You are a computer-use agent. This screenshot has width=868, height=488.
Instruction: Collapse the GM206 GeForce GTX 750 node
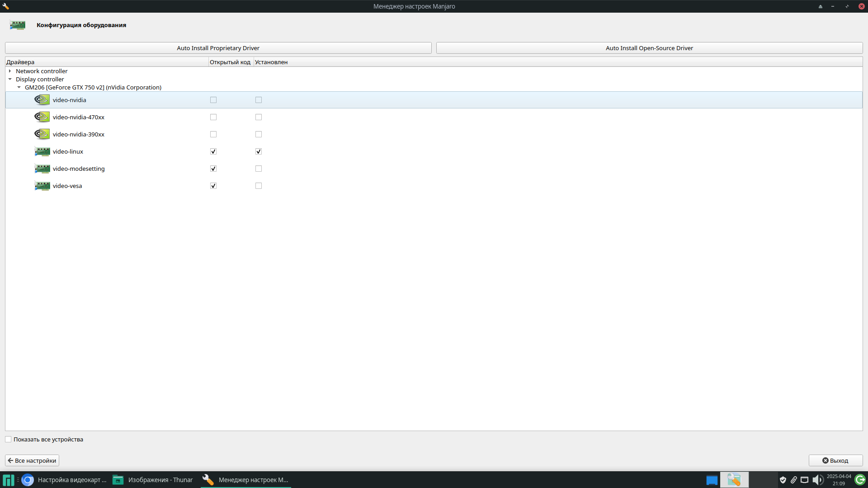pyautogui.click(x=19, y=87)
